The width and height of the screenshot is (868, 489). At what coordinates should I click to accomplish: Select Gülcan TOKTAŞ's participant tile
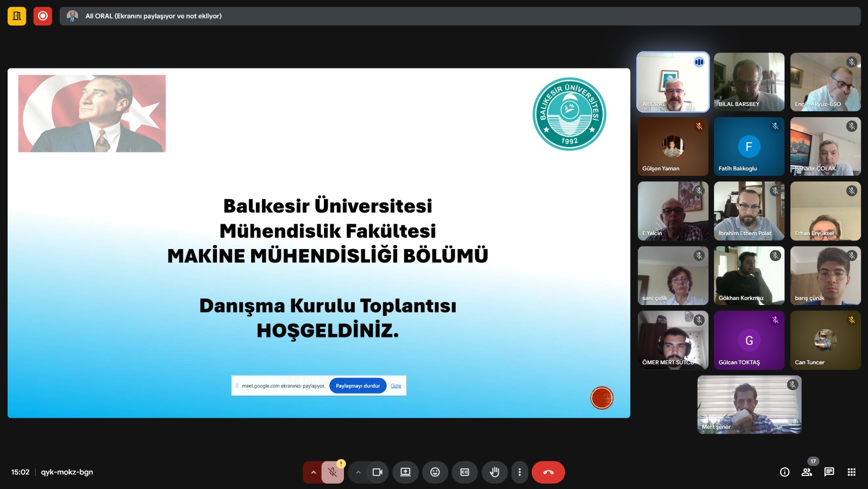click(x=749, y=340)
